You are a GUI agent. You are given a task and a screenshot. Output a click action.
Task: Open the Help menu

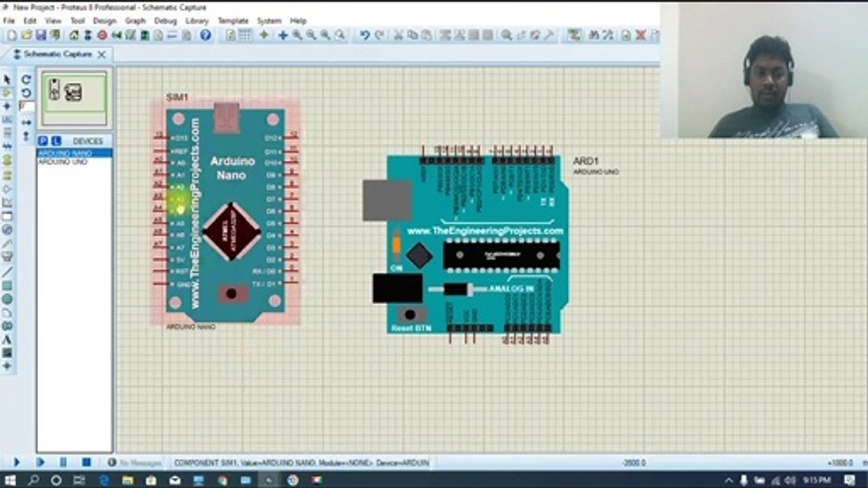(x=298, y=21)
